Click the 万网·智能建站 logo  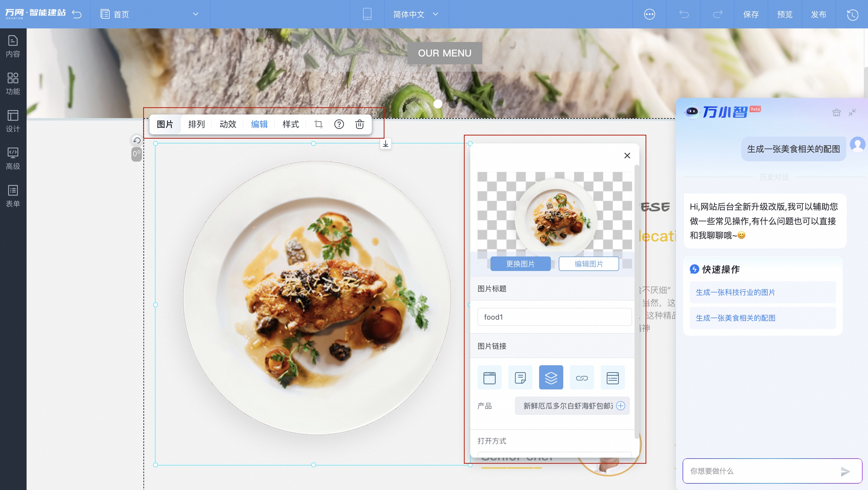35,14
